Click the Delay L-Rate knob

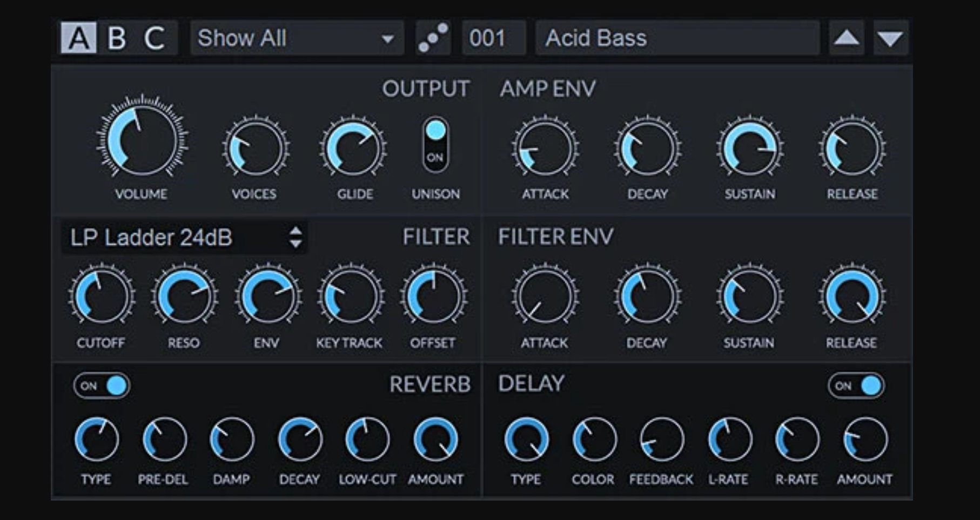[x=730, y=439]
